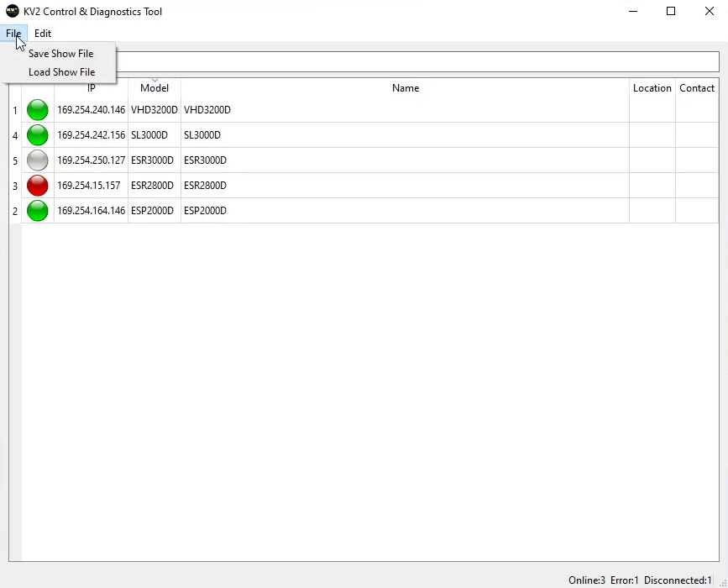Select IP address 169.254.242.156
The height and width of the screenshot is (588, 728).
coord(91,135)
